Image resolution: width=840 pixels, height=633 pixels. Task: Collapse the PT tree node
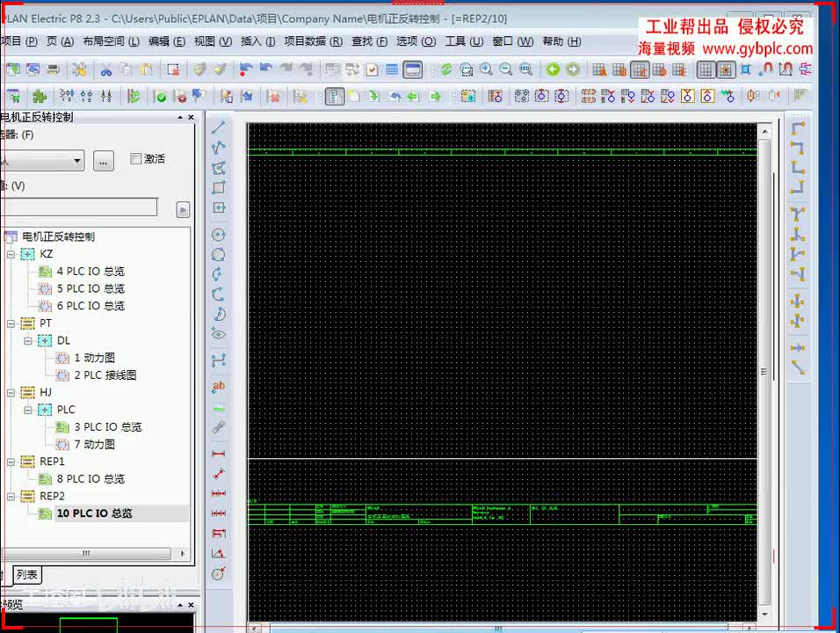[11, 324]
